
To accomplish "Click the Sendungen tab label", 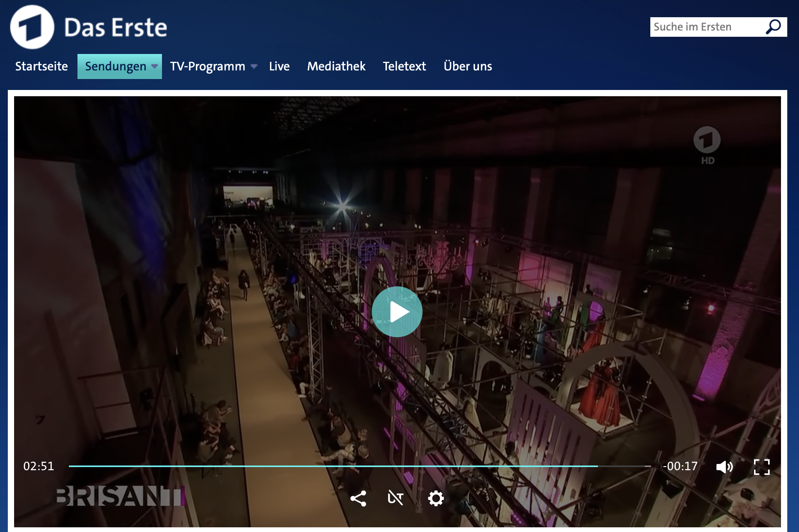I will (x=115, y=66).
